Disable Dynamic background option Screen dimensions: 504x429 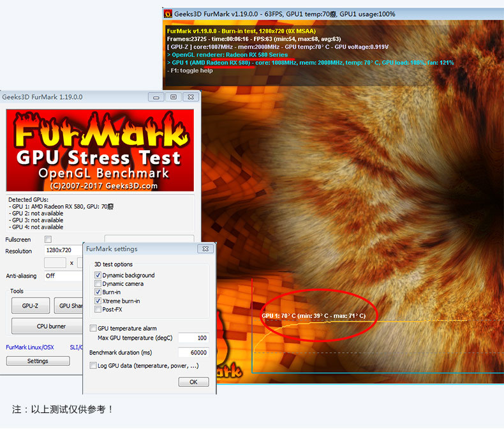click(98, 275)
